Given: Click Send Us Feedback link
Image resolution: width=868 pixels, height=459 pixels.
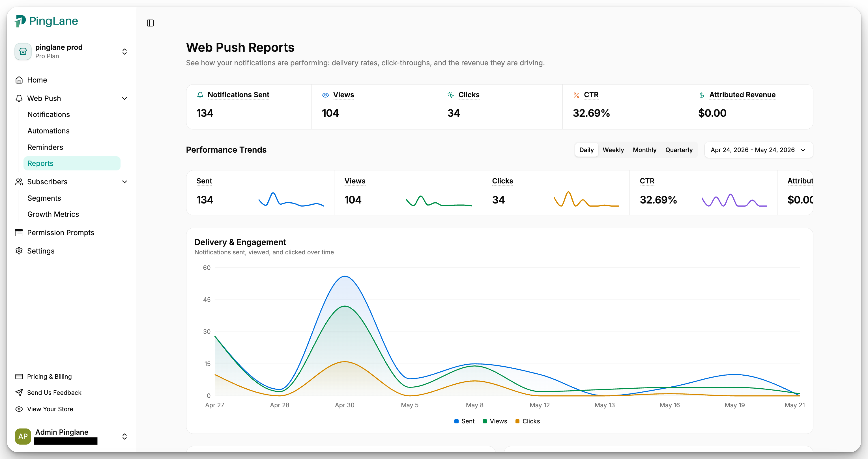Looking at the screenshot, I should [71, 393].
